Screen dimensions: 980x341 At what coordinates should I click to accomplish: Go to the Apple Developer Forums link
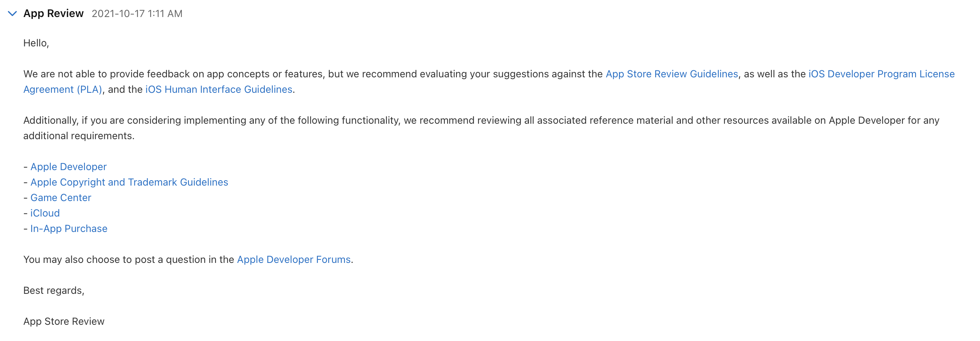coord(293,259)
